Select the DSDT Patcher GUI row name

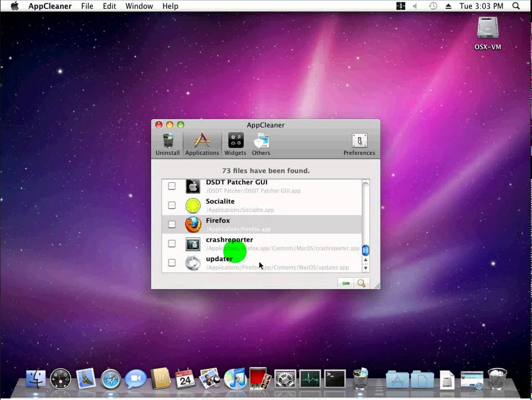pyautogui.click(x=237, y=182)
